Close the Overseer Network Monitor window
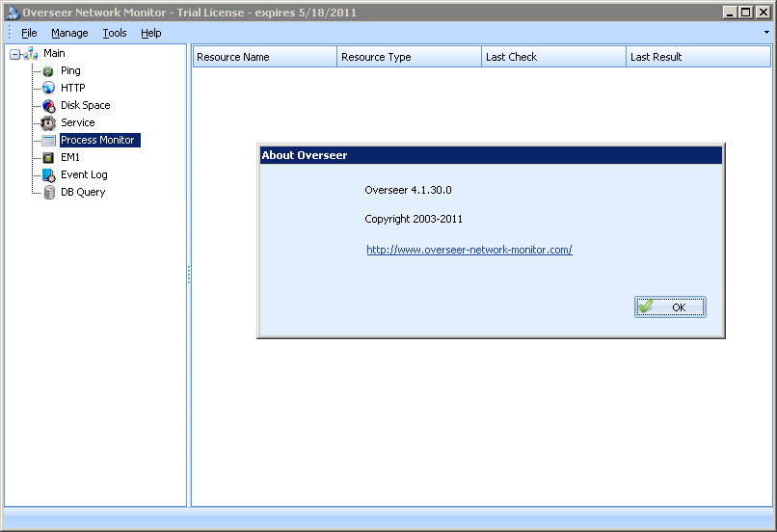The width and height of the screenshot is (777, 532). click(764, 13)
